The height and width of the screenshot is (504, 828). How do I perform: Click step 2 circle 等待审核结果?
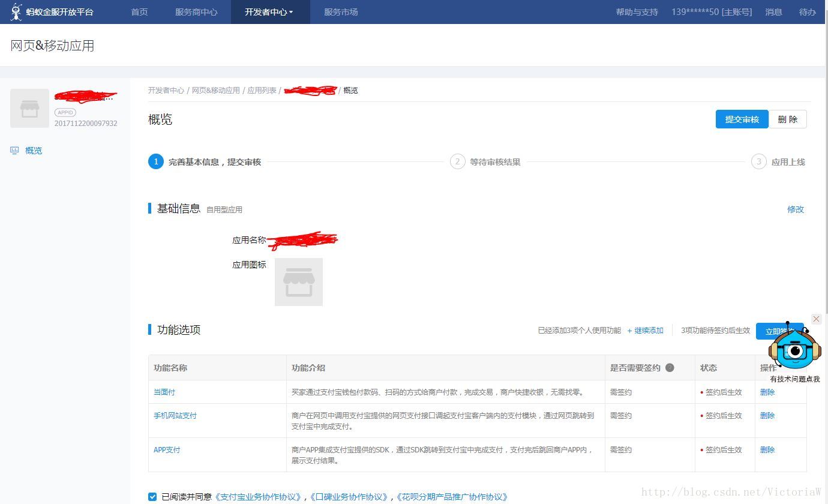458,162
